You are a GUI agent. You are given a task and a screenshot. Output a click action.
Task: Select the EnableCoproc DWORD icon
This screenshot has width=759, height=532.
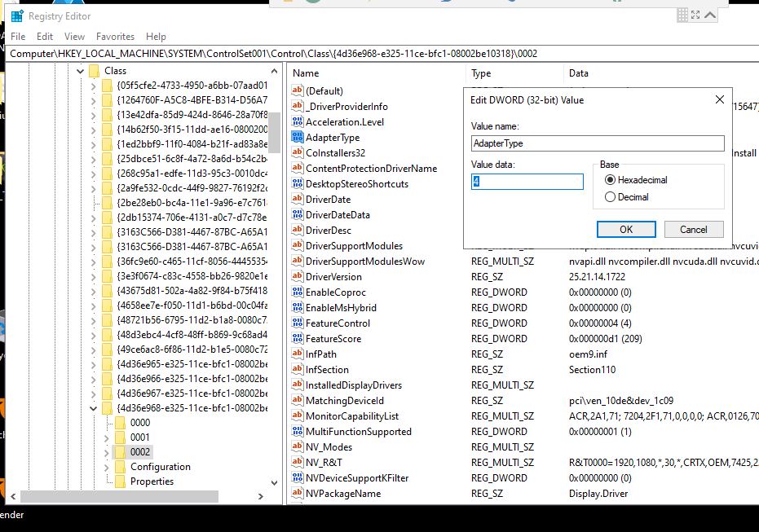(298, 292)
